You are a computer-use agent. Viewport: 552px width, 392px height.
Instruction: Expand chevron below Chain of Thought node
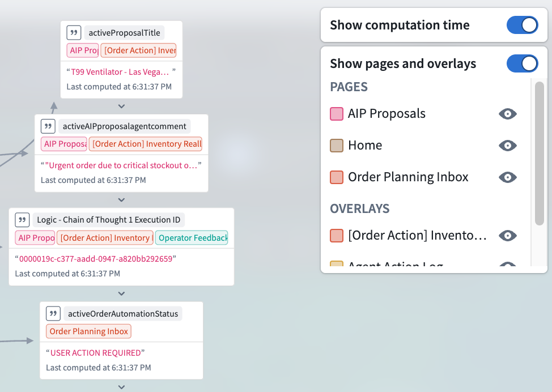(121, 293)
